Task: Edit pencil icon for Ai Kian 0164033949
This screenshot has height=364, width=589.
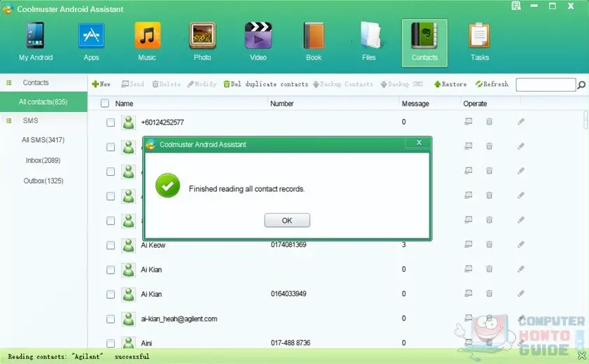Action: coord(521,293)
